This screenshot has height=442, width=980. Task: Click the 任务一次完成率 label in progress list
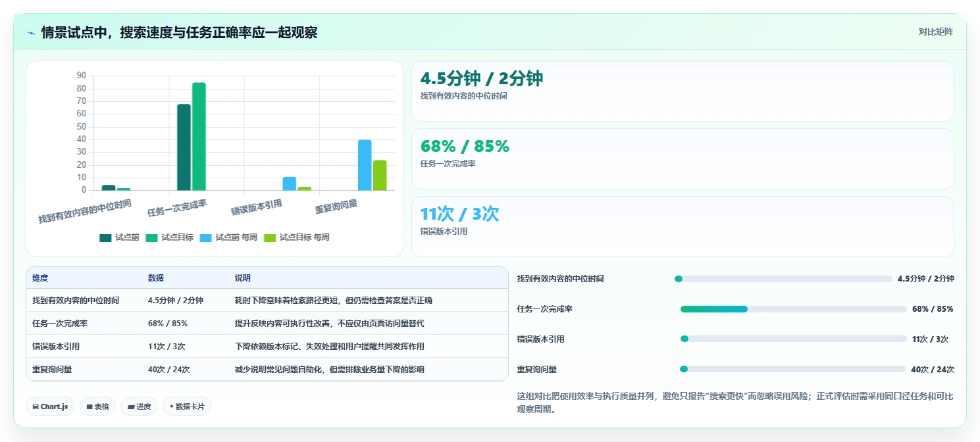(x=545, y=309)
